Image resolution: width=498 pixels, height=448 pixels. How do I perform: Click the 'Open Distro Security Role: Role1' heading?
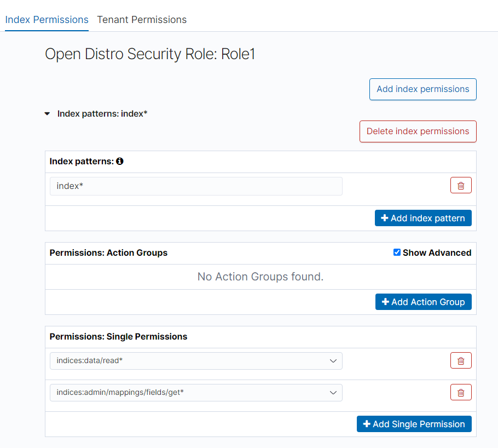[150, 54]
